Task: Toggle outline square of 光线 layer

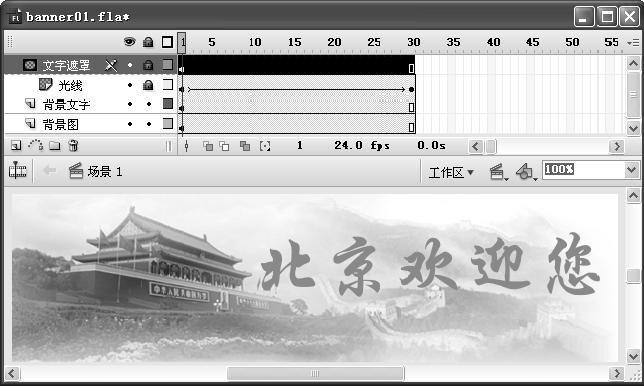Action: coord(168,85)
